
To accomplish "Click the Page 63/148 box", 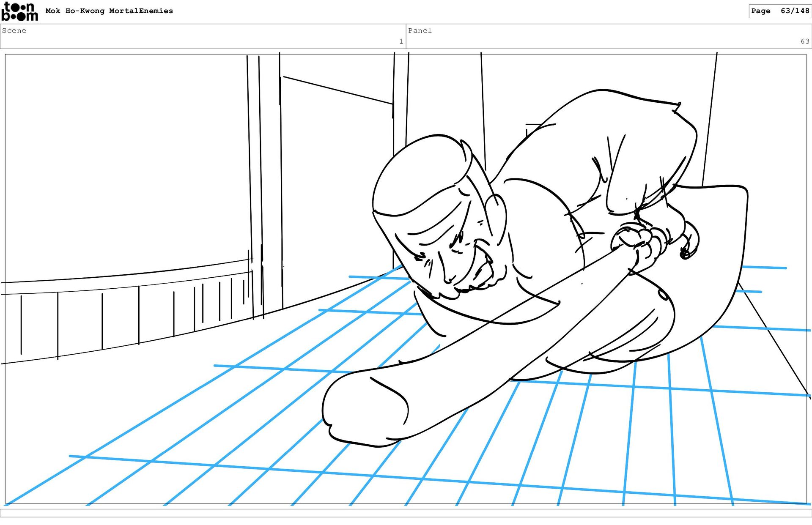I will coord(779,11).
